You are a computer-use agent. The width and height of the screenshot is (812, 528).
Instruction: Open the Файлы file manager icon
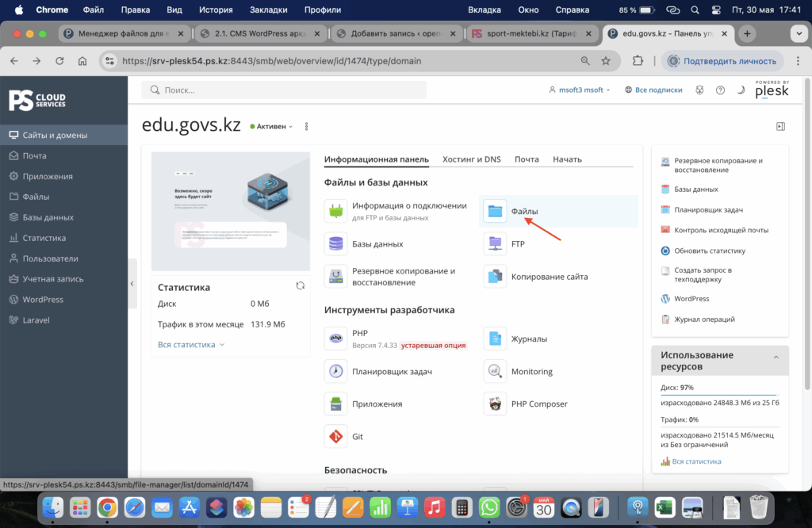496,212
